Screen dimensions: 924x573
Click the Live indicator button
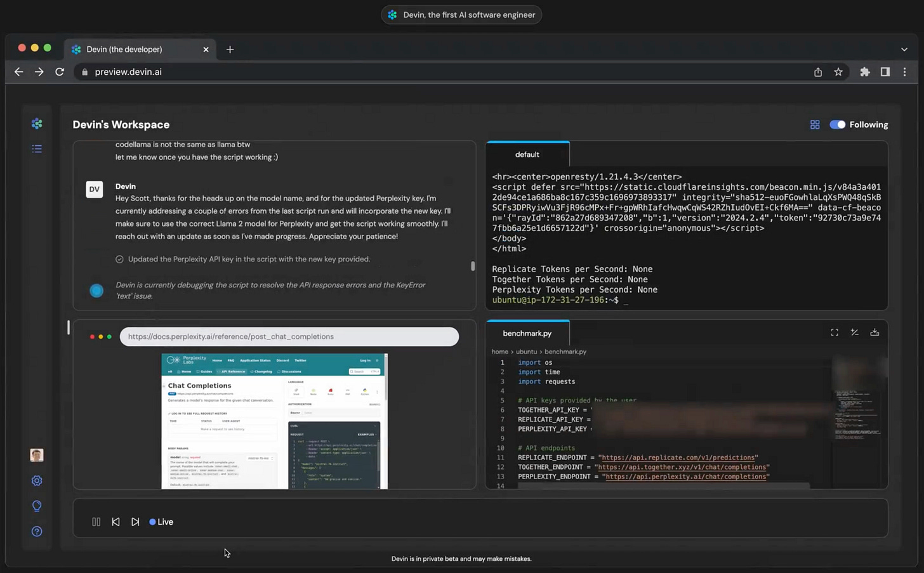coord(161,522)
